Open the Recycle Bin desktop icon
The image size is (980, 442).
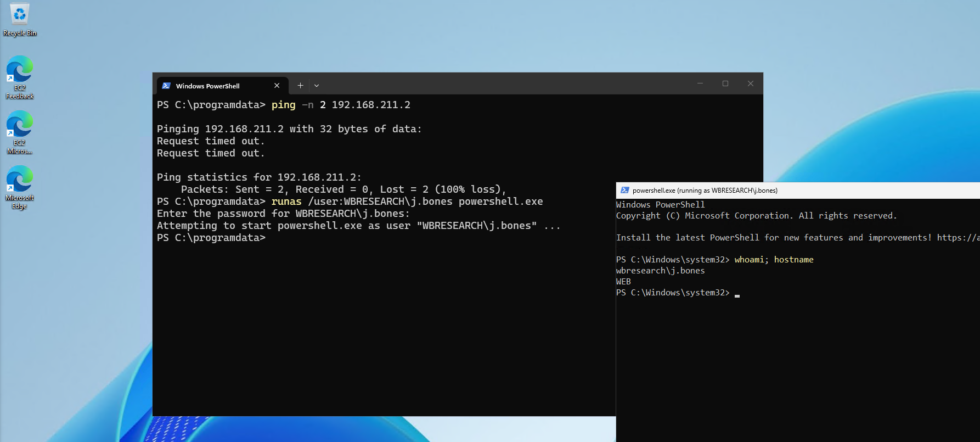(20, 20)
